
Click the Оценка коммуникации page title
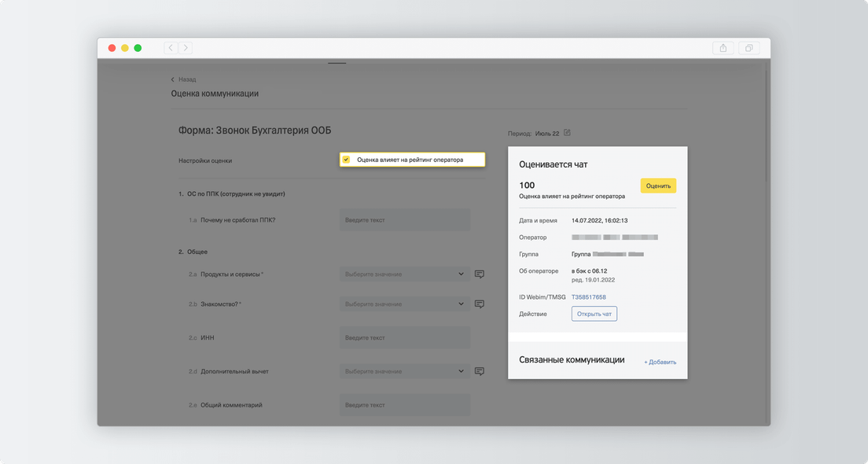215,94
